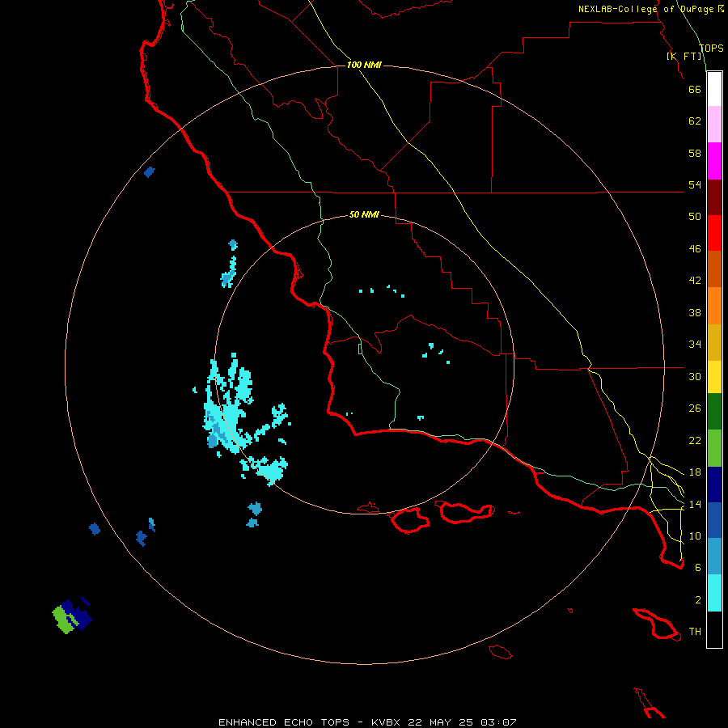Click the "54" legend value
The image size is (728, 728).
coord(695,184)
